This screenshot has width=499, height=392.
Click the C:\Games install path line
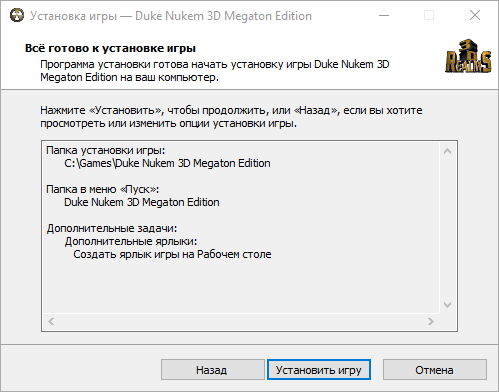tap(167, 163)
